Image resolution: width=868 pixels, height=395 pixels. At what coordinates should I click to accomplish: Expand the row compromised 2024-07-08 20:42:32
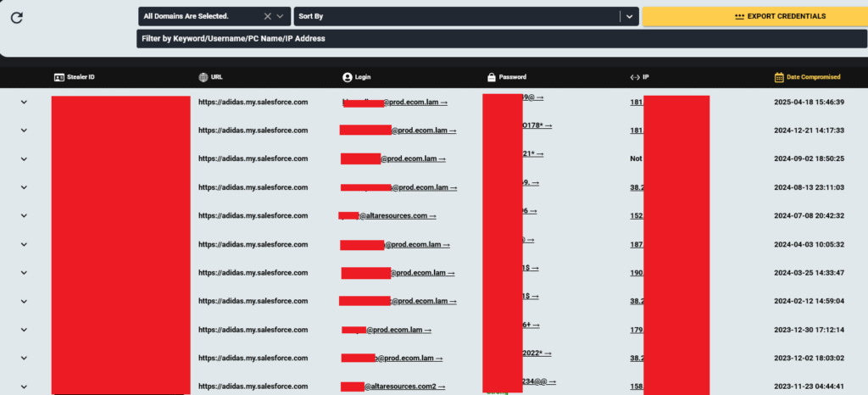(24, 216)
